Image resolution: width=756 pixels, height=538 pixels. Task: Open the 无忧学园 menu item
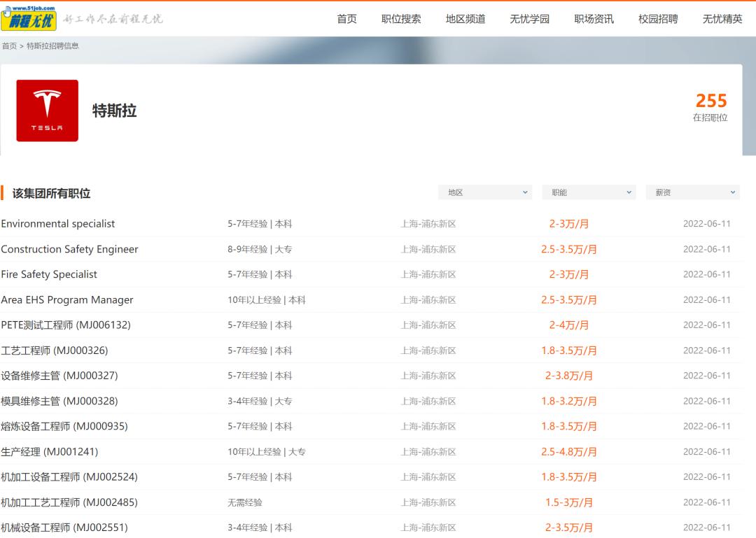tap(529, 19)
